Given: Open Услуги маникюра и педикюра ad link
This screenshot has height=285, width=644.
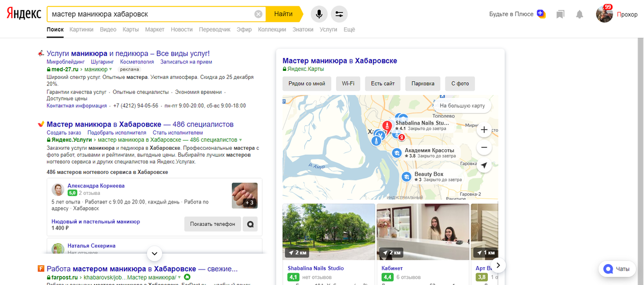Looking at the screenshot, I should [128, 53].
